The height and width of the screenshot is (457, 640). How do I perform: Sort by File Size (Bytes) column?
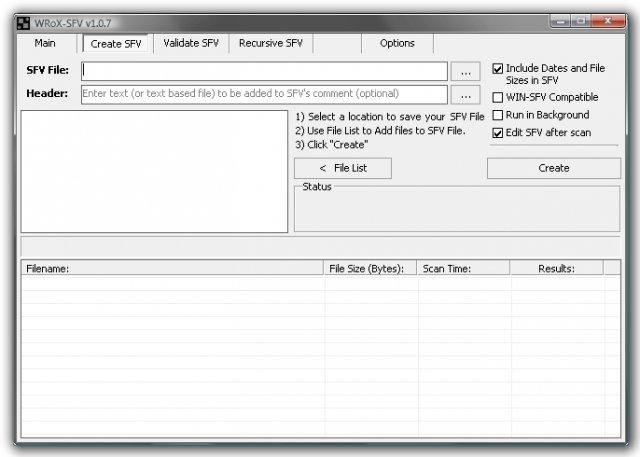pyautogui.click(x=370, y=268)
